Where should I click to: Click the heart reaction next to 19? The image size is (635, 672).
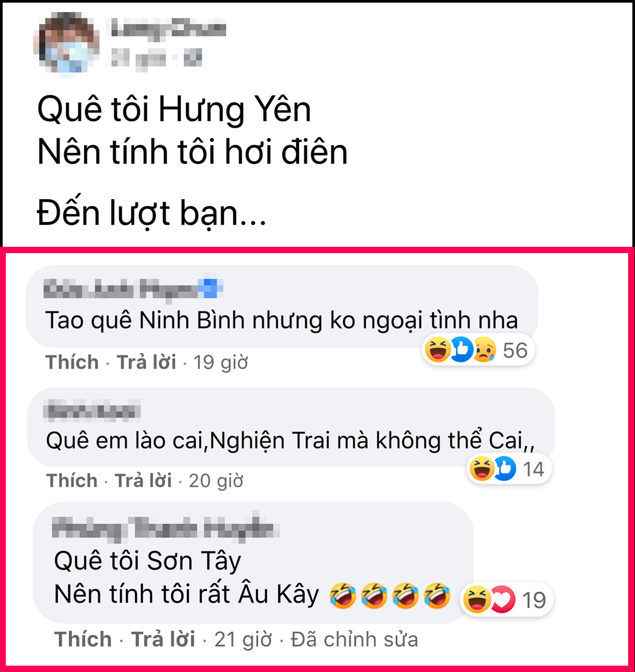pos(503,599)
